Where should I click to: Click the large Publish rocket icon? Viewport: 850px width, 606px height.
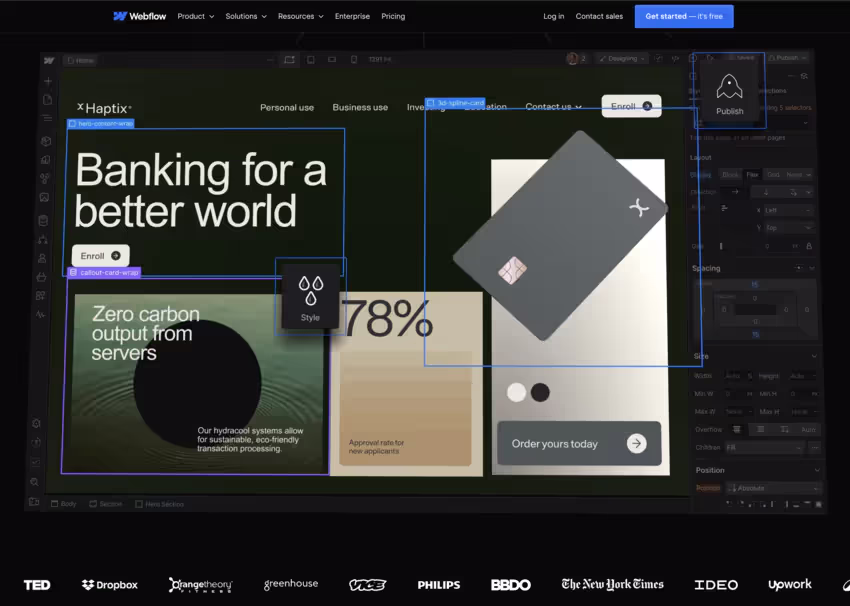tap(729, 93)
